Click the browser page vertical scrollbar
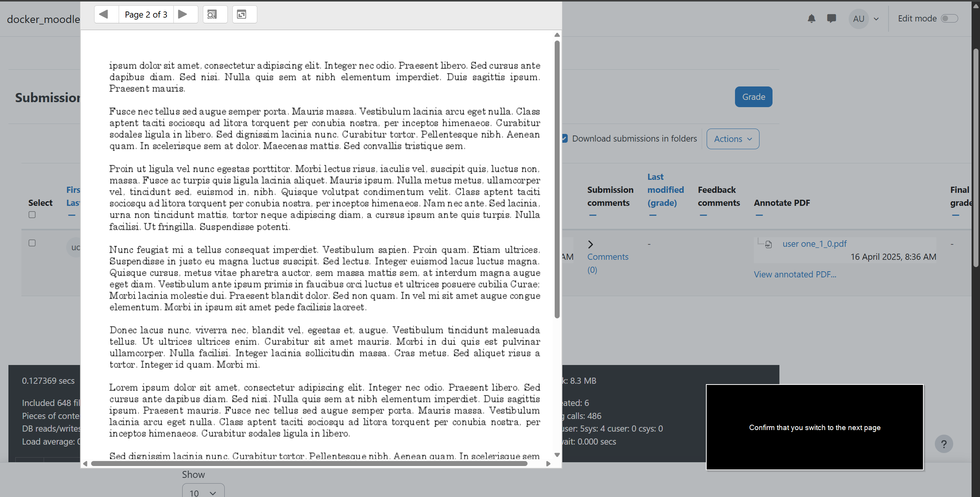 point(976,158)
